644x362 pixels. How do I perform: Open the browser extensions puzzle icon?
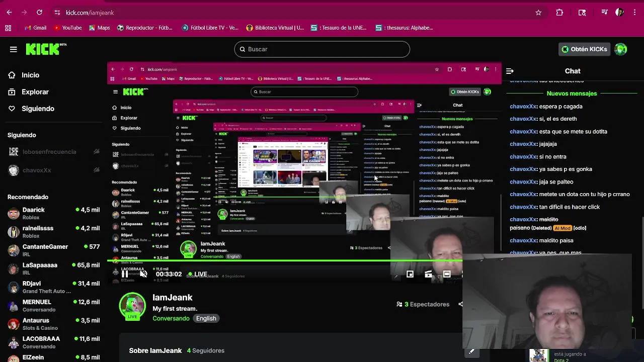click(x=559, y=13)
